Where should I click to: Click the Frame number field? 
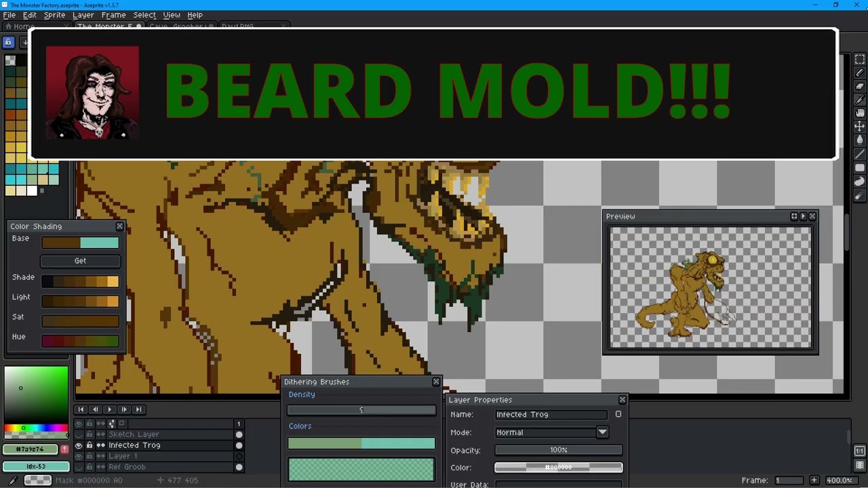pyautogui.click(x=789, y=481)
